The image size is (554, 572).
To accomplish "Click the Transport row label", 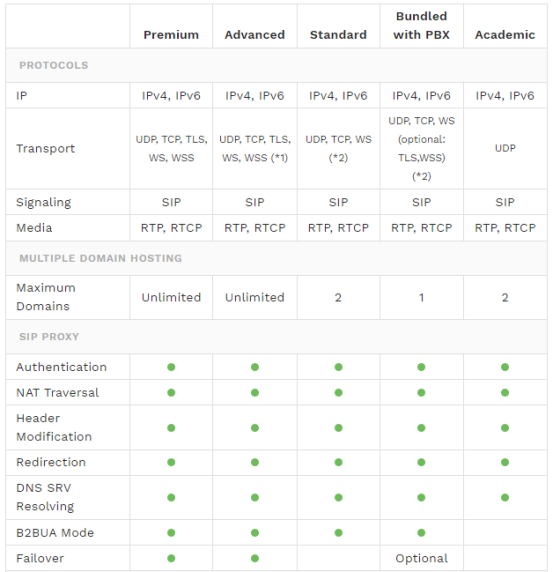I will [x=46, y=148].
